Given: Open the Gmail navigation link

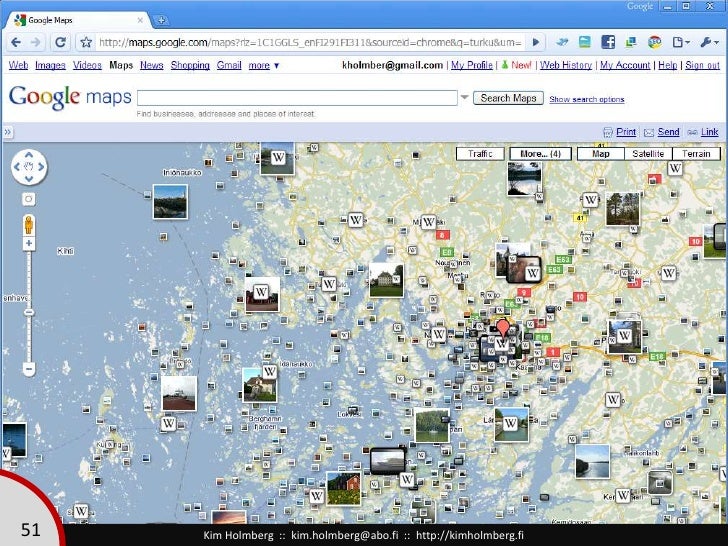Looking at the screenshot, I should pyautogui.click(x=229, y=65).
